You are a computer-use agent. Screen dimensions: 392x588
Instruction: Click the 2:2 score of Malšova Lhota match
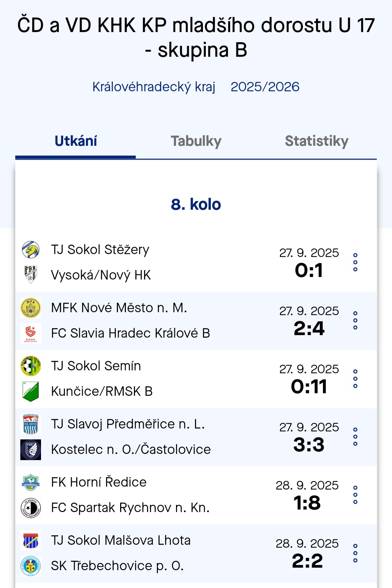click(307, 561)
